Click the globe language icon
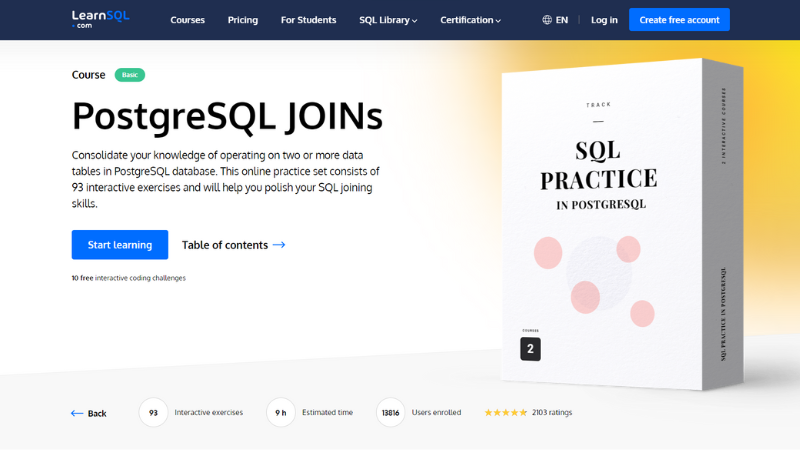This screenshot has height=450, width=800. [x=547, y=20]
